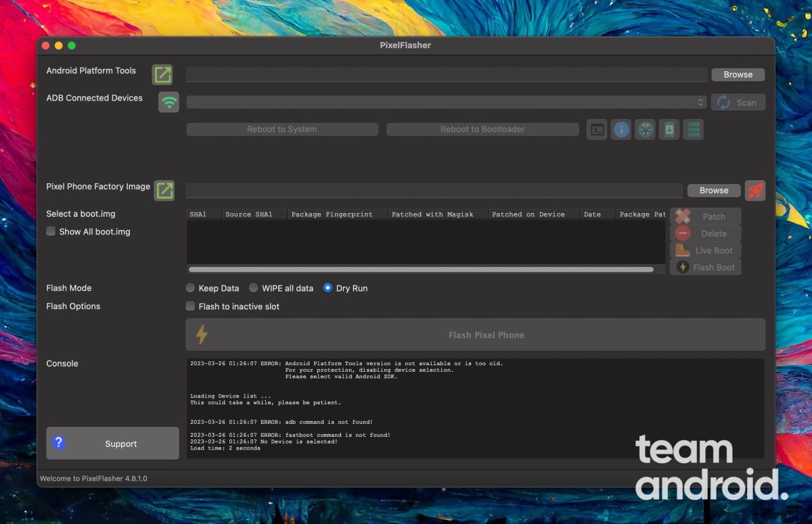This screenshot has width=812, height=524.
Task: Click the green install APK download icon
Action: pos(669,130)
